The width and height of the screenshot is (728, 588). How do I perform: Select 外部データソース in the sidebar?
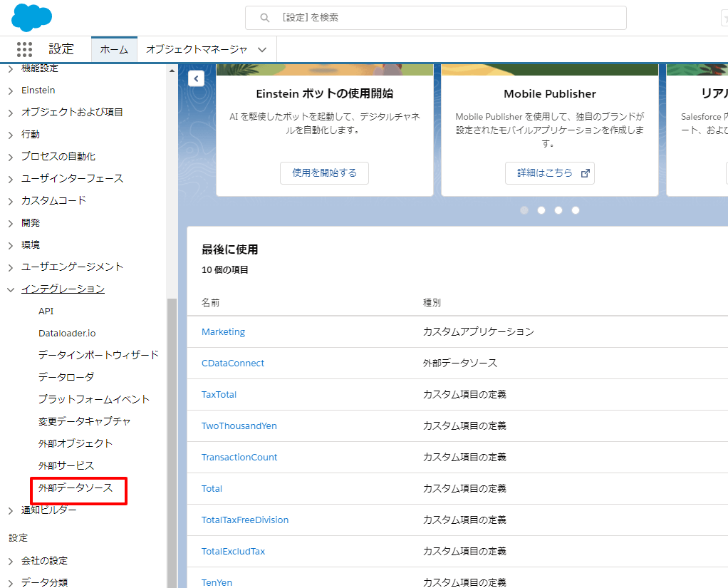click(76, 488)
